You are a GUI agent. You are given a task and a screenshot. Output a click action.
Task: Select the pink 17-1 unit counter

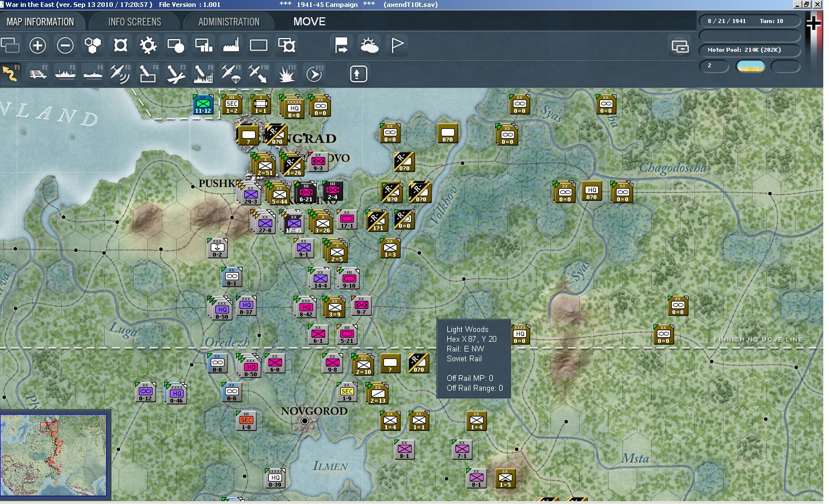(347, 220)
